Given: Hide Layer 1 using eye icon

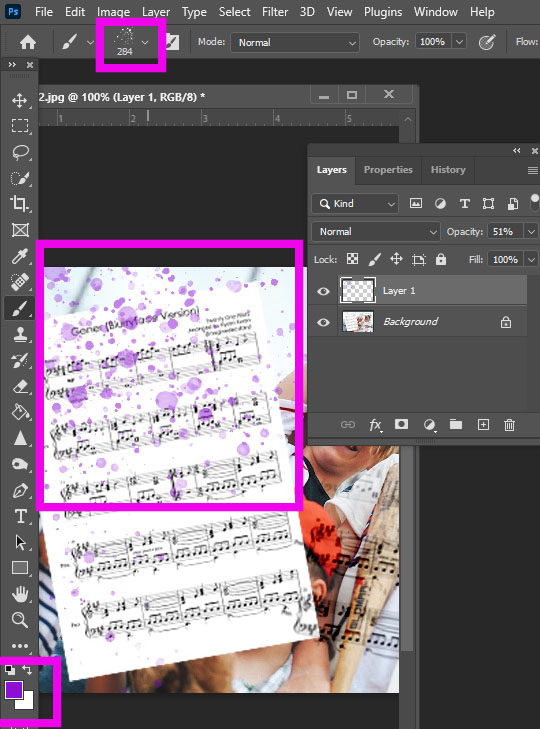Looking at the screenshot, I should 323,291.
